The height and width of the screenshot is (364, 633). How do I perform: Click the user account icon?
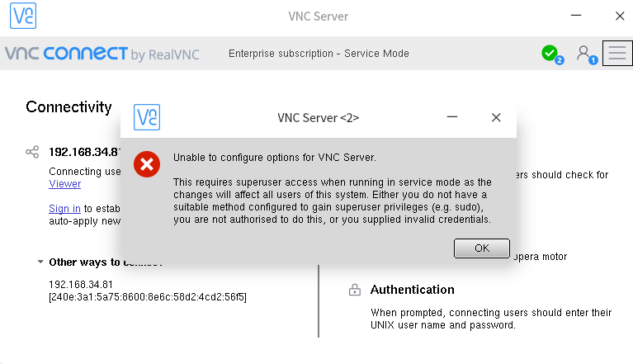click(x=584, y=54)
